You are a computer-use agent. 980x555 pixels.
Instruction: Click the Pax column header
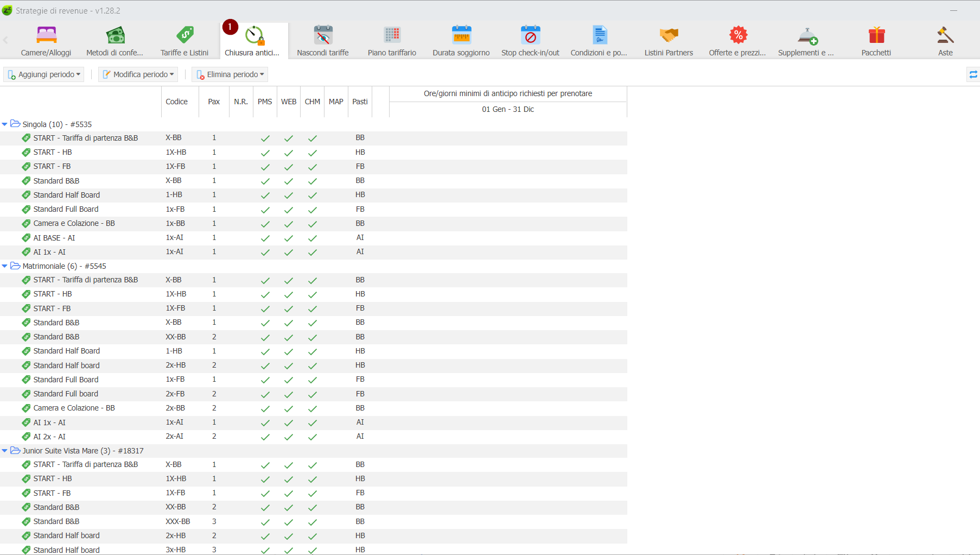(x=214, y=102)
